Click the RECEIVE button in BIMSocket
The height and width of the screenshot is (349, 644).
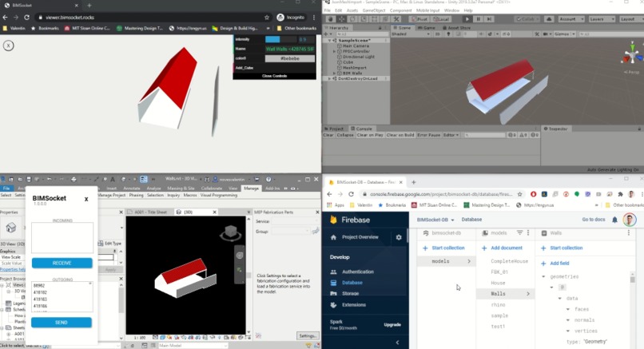click(62, 264)
